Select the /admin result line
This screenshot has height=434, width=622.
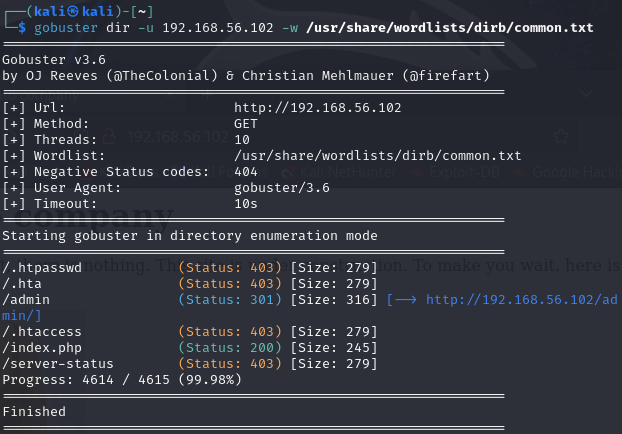click(x=309, y=300)
